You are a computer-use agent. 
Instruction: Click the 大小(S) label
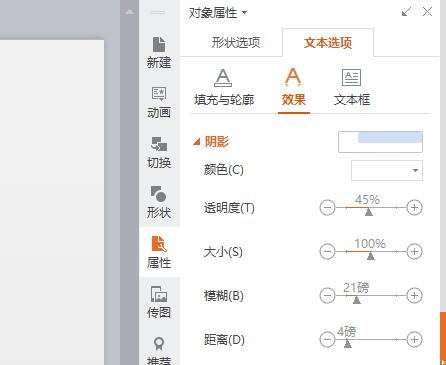(223, 252)
